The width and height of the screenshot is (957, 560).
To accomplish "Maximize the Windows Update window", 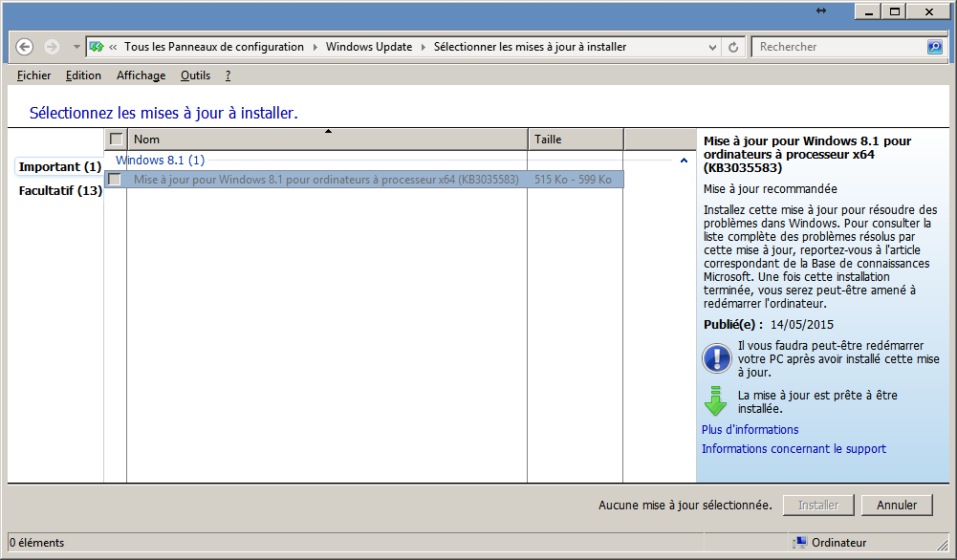I will pyautogui.click(x=894, y=11).
